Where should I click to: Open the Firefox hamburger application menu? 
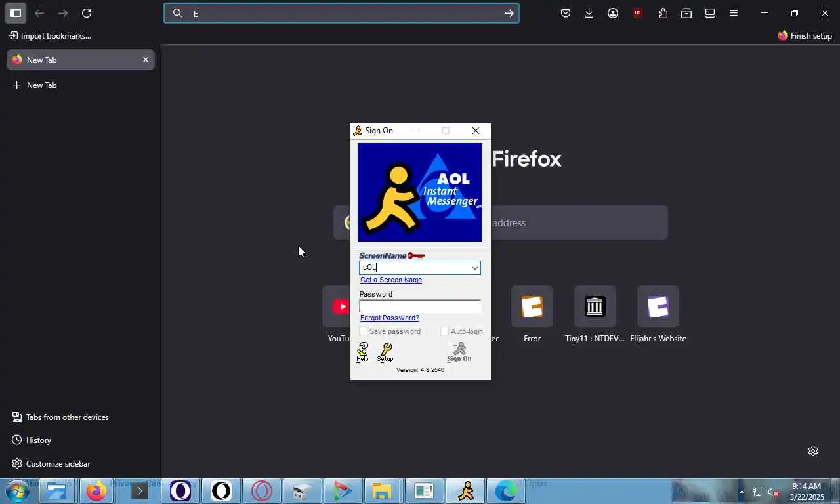(734, 13)
